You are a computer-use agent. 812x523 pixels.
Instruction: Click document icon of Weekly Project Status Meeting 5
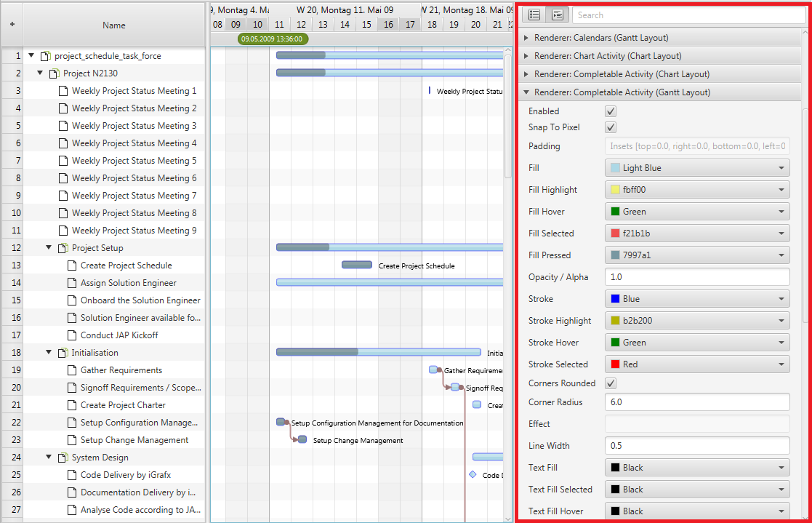pyautogui.click(x=63, y=161)
